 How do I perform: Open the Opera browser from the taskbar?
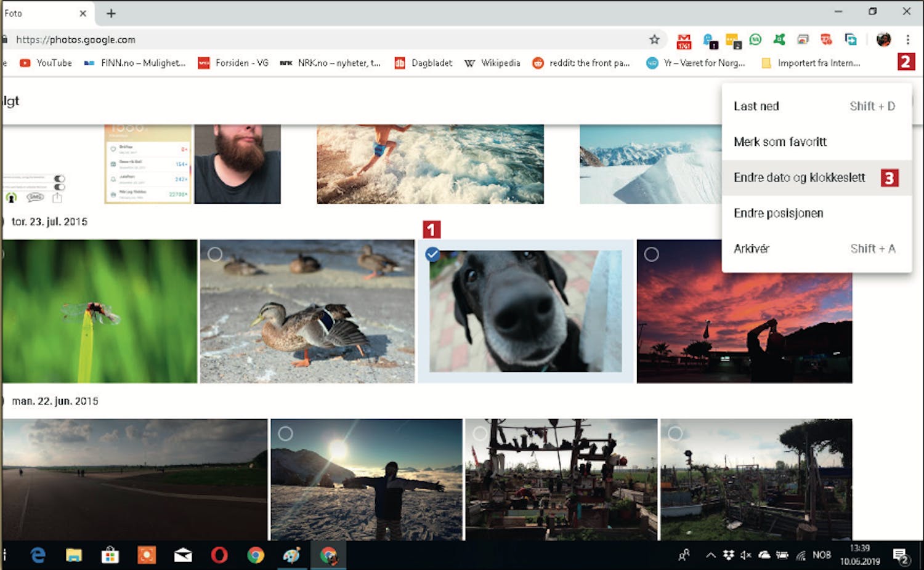click(219, 555)
